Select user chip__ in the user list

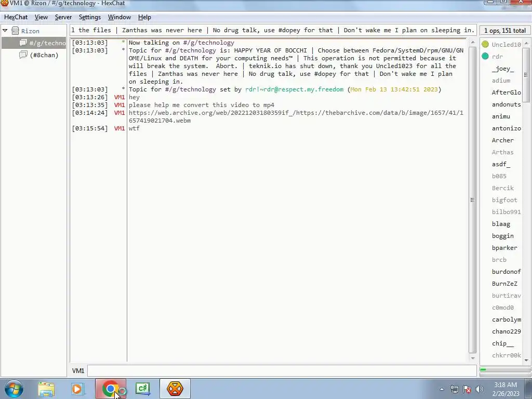[503, 344]
